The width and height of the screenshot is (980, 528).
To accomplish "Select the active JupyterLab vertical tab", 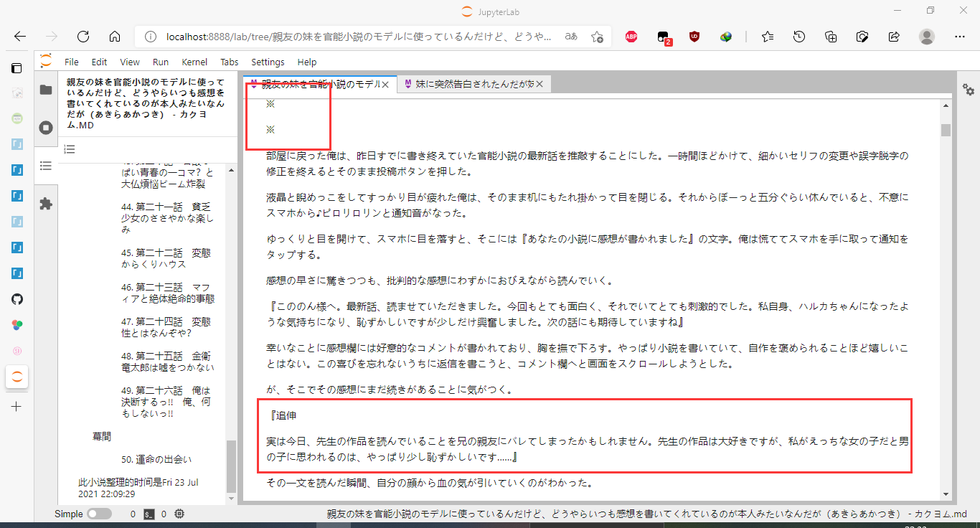I will point(17,377).
